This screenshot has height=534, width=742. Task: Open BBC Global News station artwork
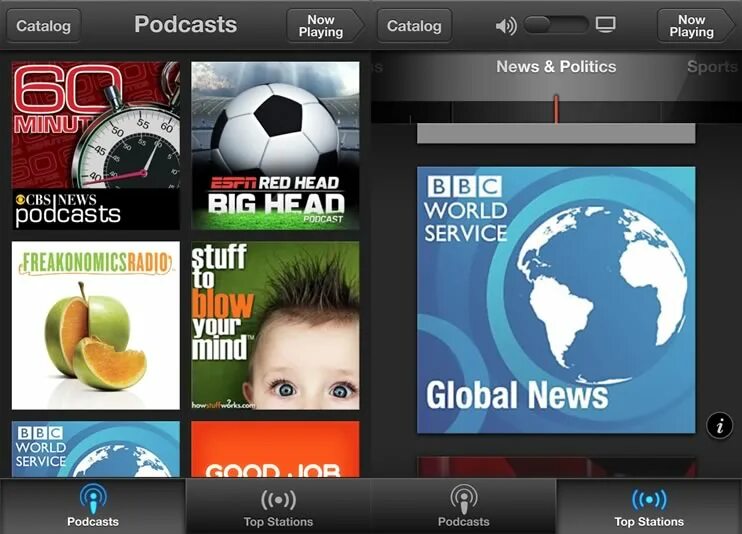tap(556, 300)
